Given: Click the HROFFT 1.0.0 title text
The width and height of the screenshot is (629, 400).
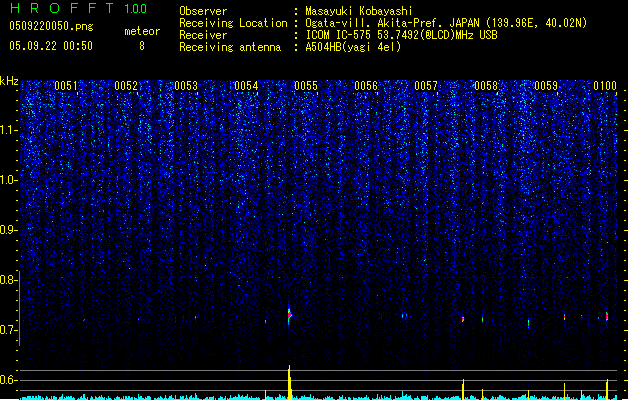Looking at the screenshot, I should coord(78,8).
